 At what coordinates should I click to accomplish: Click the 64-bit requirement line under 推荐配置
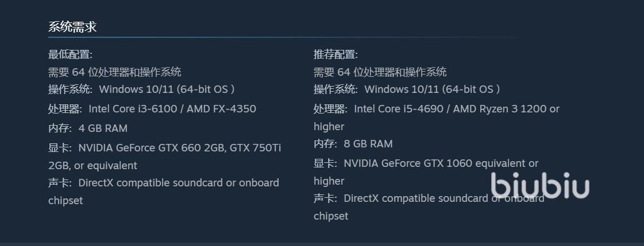point(380,72)
